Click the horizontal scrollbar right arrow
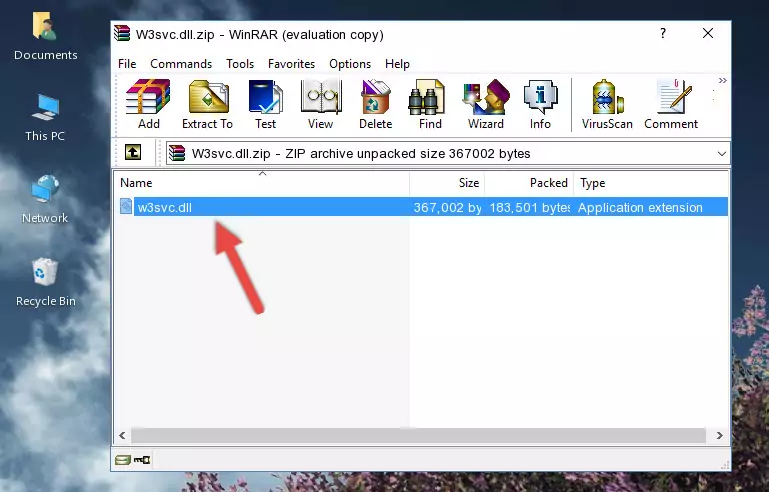Viewport: 769px width, 492px height. (x=719, y=435)
